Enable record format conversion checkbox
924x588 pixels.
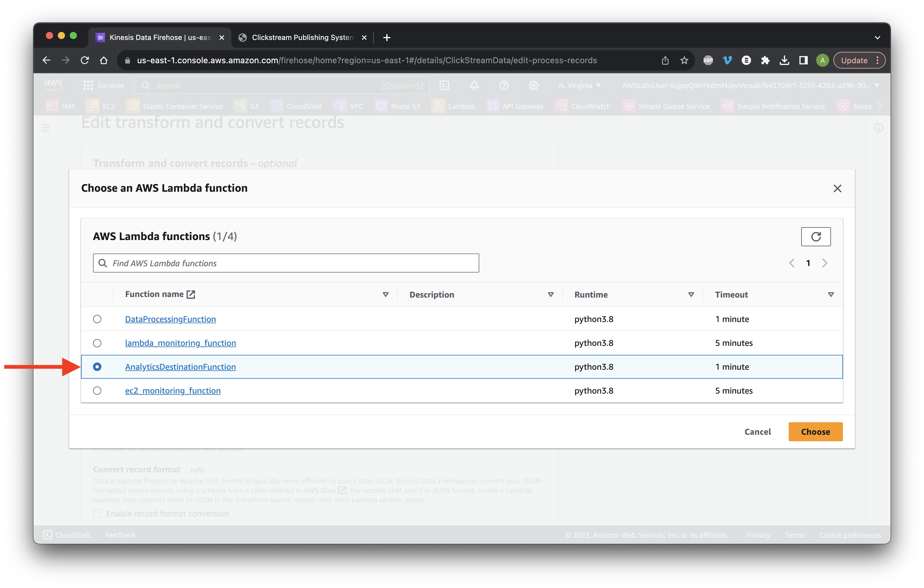(97, 513)
